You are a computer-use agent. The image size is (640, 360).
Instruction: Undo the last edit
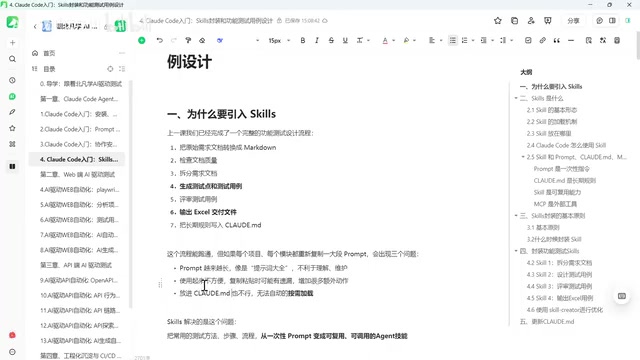(160, 40)
